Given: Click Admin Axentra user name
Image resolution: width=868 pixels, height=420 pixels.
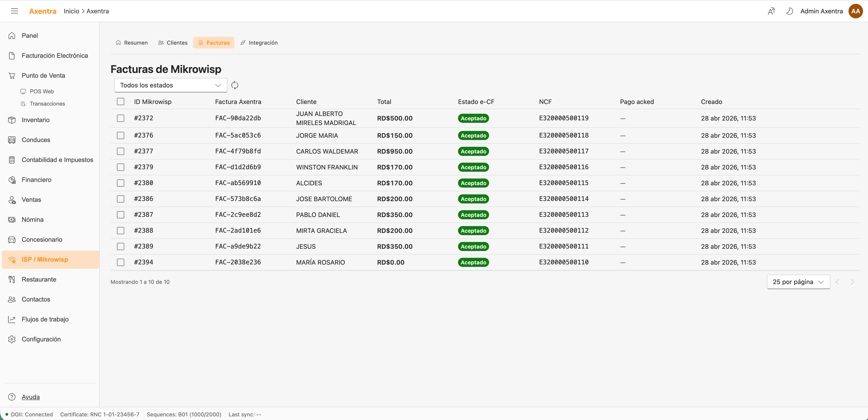Looking at the screenshot, I should tap(822, 11).
